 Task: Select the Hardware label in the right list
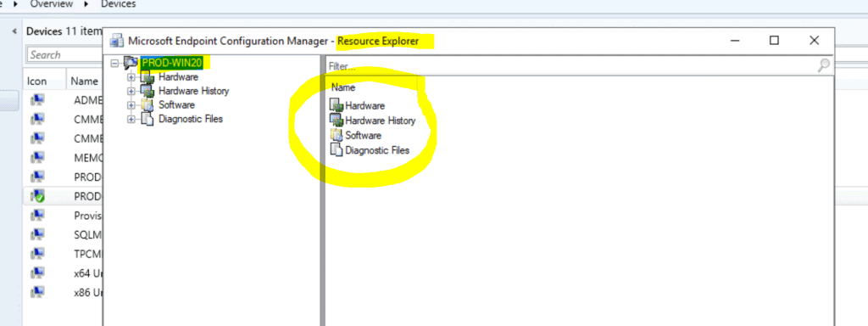[x=364, y=105]
